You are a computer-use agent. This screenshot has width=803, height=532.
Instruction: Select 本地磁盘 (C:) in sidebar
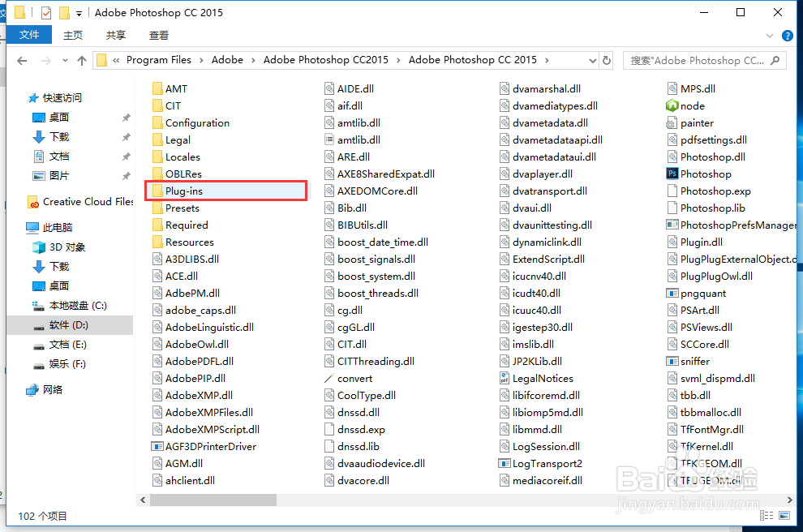pos(70,306)
